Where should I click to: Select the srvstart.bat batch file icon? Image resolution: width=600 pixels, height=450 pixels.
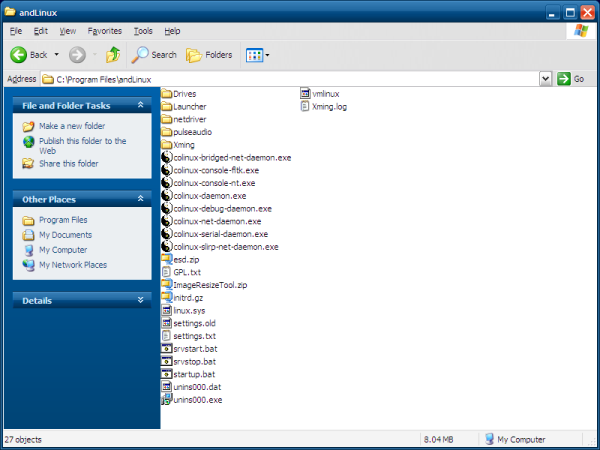166,349
